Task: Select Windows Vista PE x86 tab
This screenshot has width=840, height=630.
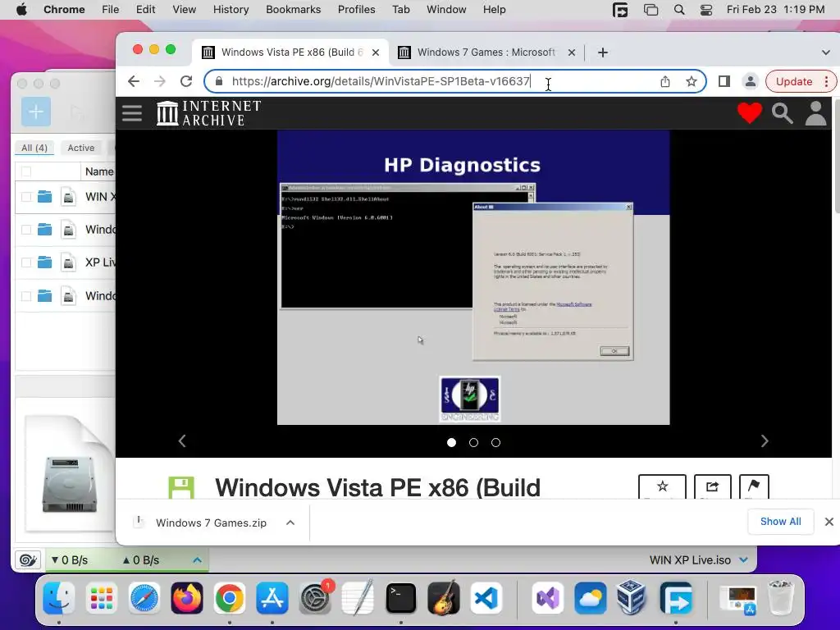Action: coord(290,52)
